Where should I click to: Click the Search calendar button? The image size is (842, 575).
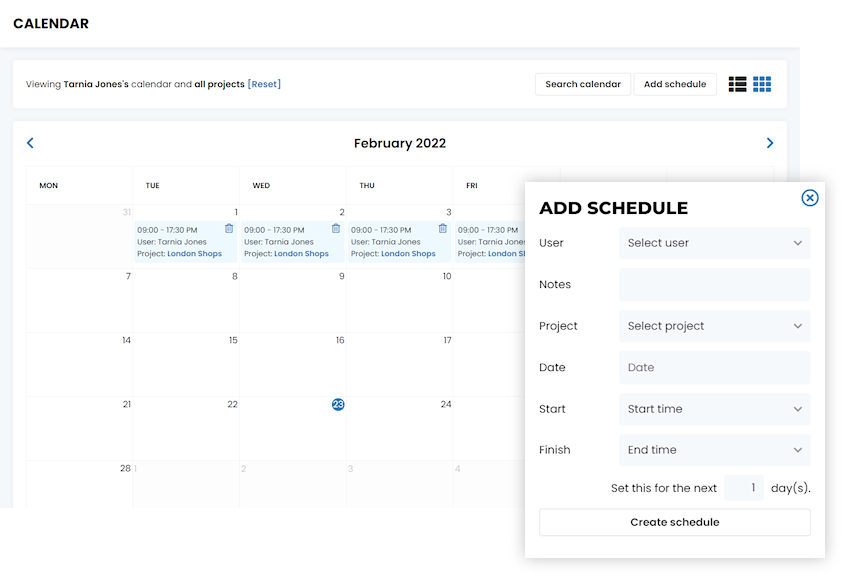coord(583,84)
